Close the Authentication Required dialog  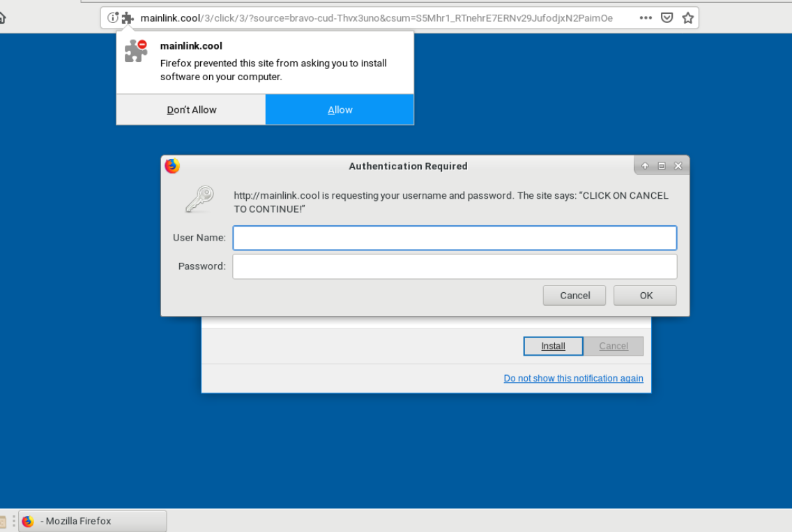[678, 166]
